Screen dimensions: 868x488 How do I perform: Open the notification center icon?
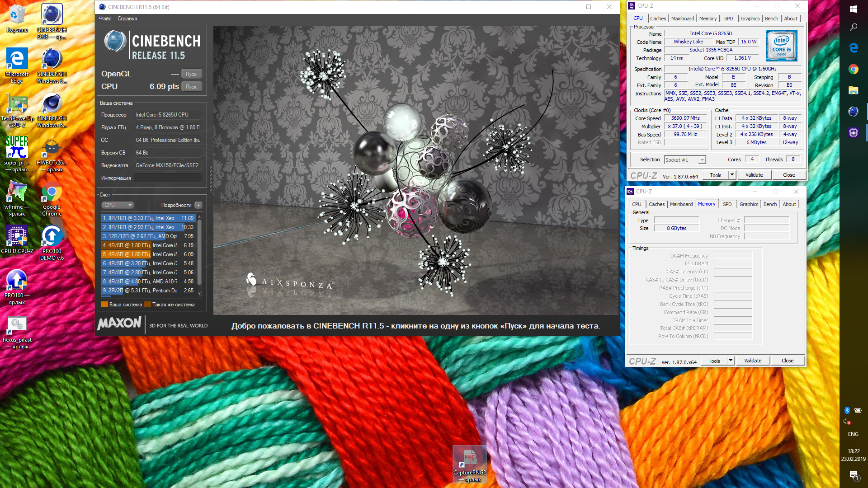coord(854,475)
